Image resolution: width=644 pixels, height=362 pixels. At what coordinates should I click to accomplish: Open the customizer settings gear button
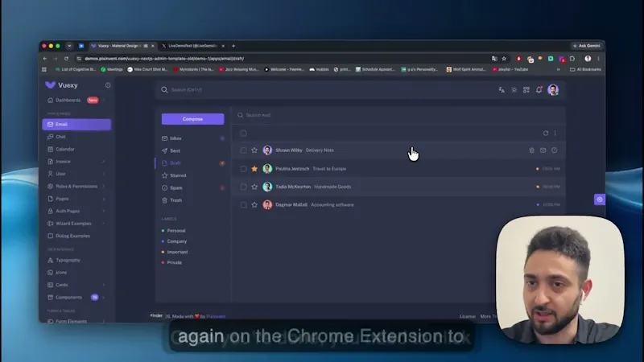click(x=600, y=200)
